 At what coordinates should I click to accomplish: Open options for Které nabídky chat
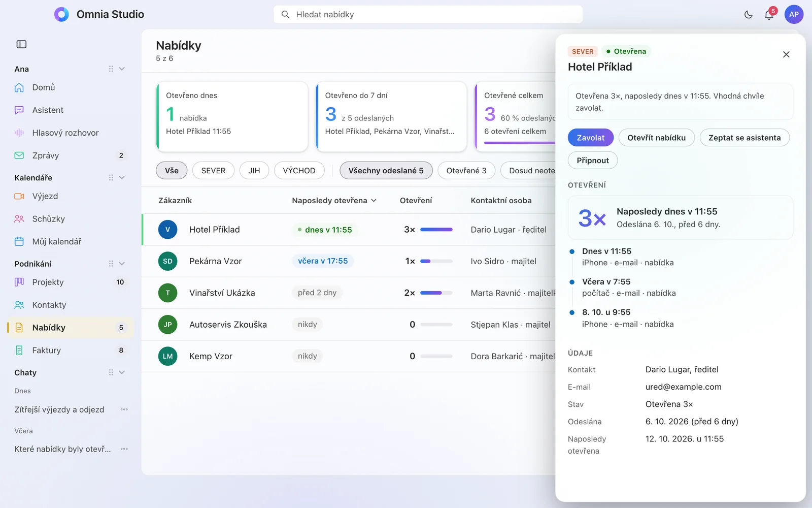click(124, 449)
